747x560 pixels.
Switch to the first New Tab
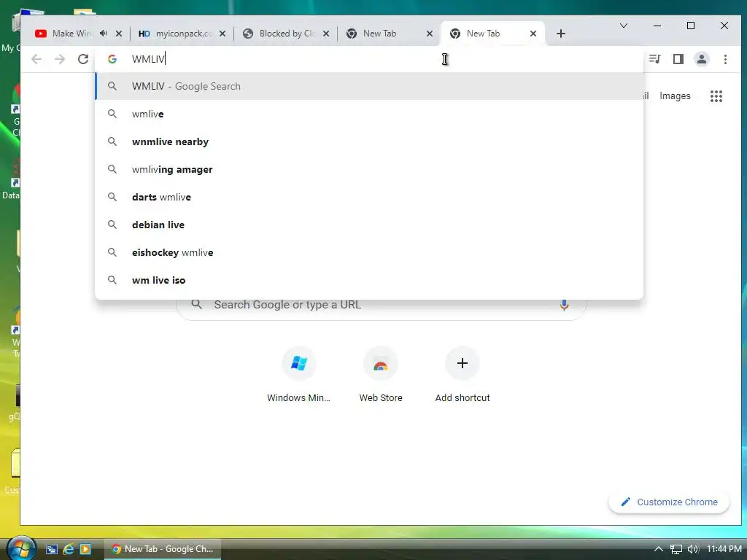[x=379, y=34]
